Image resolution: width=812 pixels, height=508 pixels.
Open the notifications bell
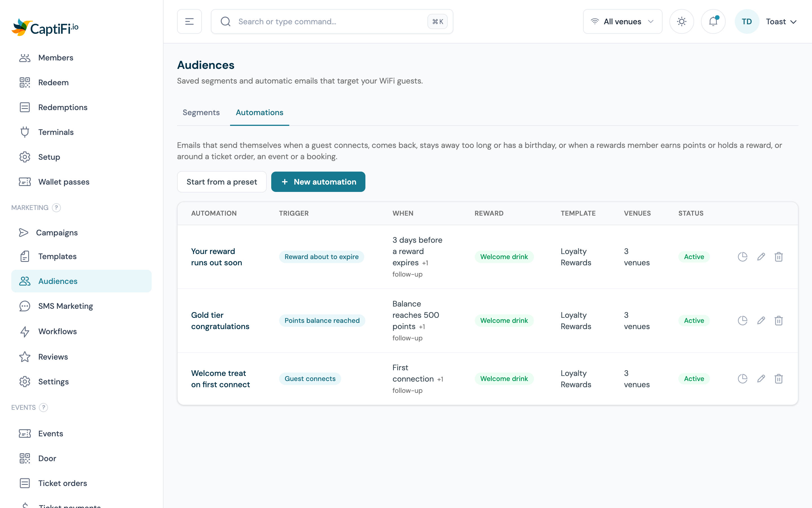713,21
